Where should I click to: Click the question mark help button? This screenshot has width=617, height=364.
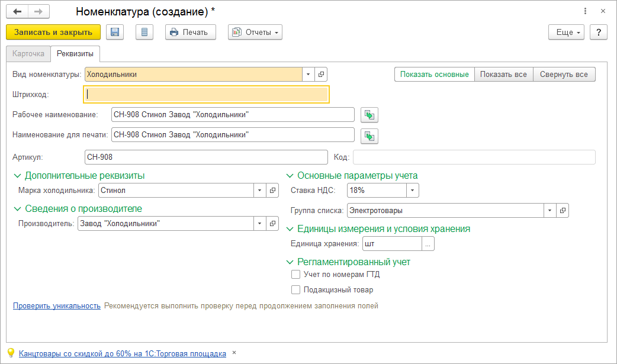599,32
